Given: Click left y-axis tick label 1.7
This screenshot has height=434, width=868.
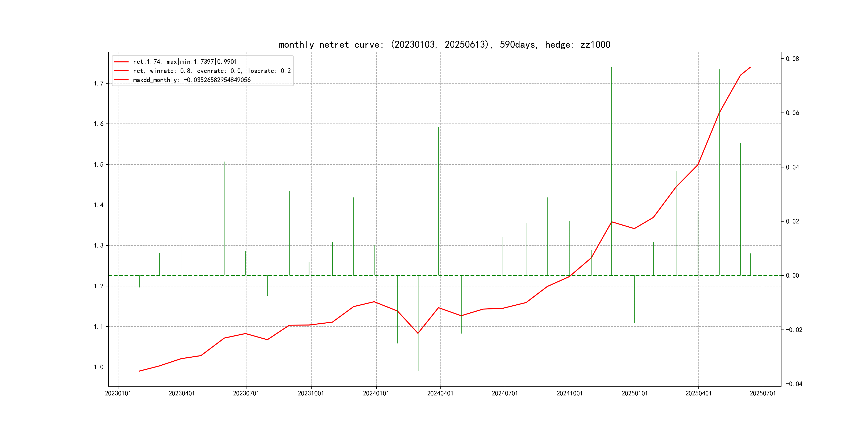Looking at the screenshot, I should pos(98,83).
